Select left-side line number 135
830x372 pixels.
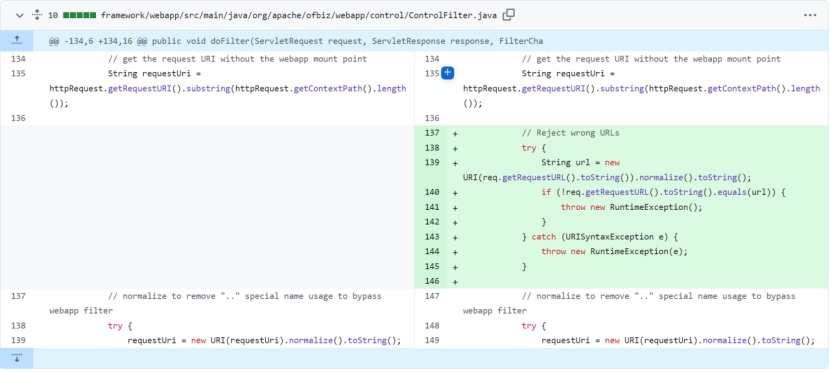pyautogui.click(x=18, y=74)
